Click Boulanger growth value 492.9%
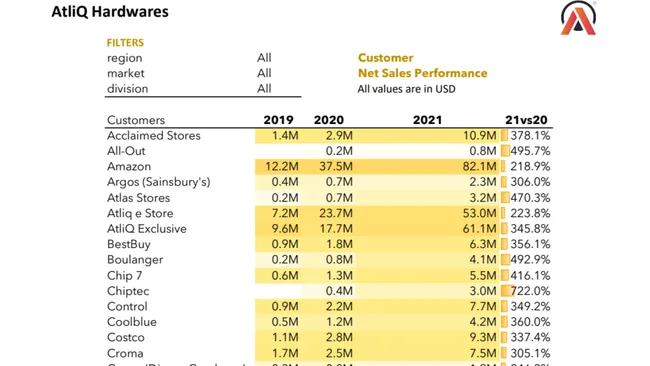 click(530, 260)
